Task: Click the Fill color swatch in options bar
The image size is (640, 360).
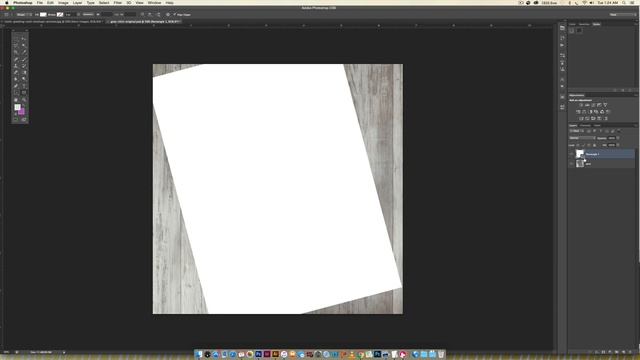Action: pos(43,15)
